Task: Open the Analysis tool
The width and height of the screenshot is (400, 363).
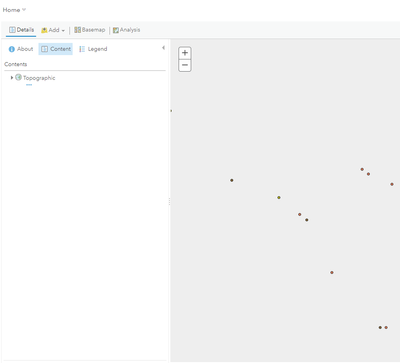Action: pos(126,30)
